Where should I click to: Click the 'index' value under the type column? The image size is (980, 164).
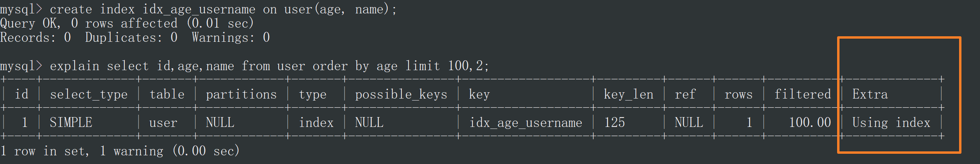(316, 123)
